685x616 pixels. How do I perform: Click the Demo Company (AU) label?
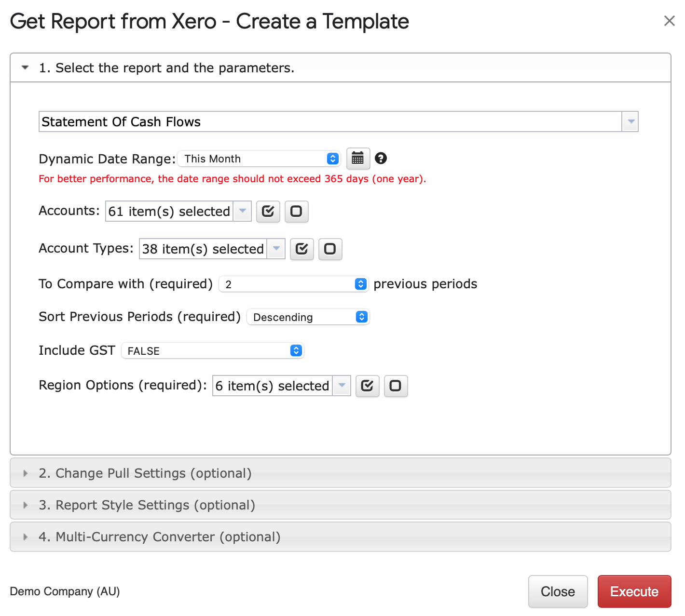pos(65,591)
